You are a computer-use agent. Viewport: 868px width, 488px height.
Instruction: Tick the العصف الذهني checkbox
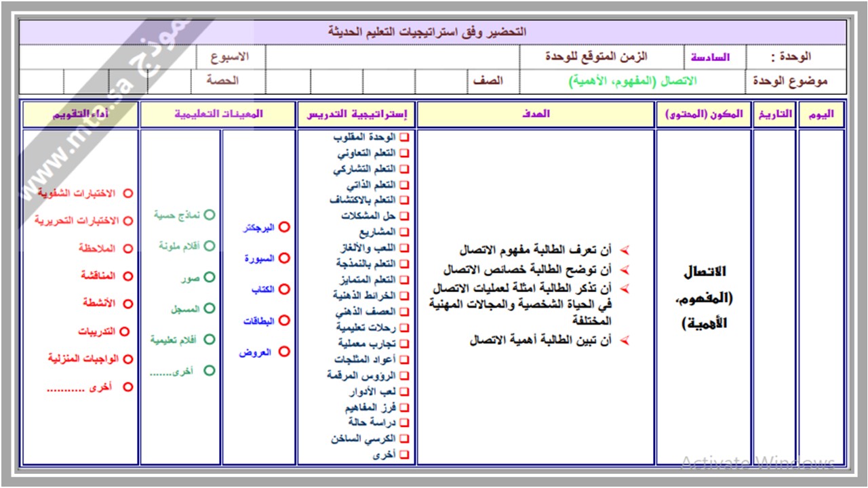coord(404,312)
